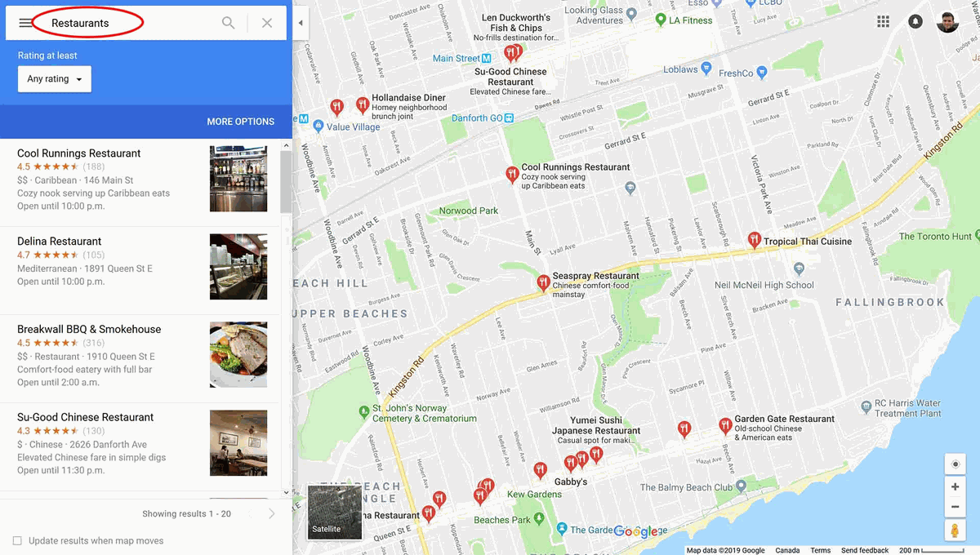The image size is (980, 555).
Task: Open the Any rating dropdown
Action: point(55,79)
